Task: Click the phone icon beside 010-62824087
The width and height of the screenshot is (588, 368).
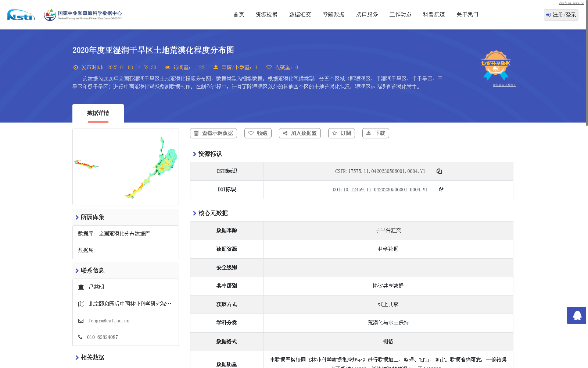Action: click(80, 337)
